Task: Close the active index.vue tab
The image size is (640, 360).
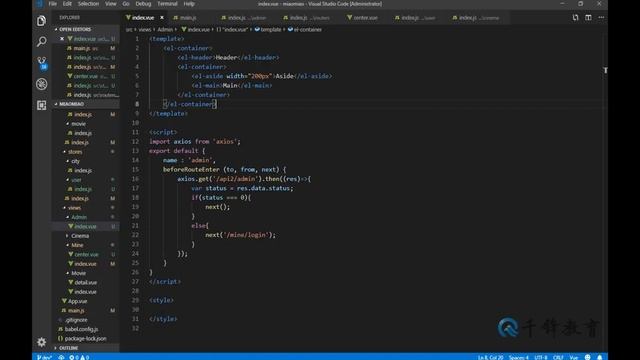Action: [162, 18]
